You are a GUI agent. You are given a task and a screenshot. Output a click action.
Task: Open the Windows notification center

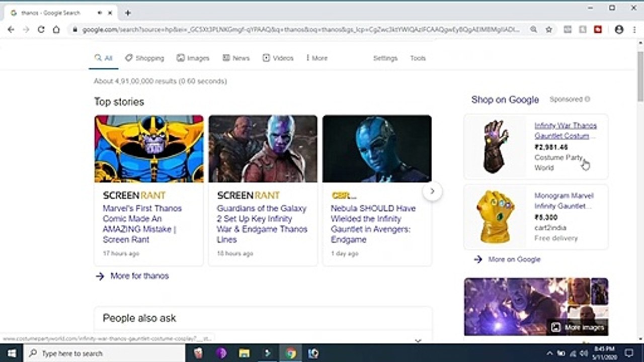tap(628, 353)
